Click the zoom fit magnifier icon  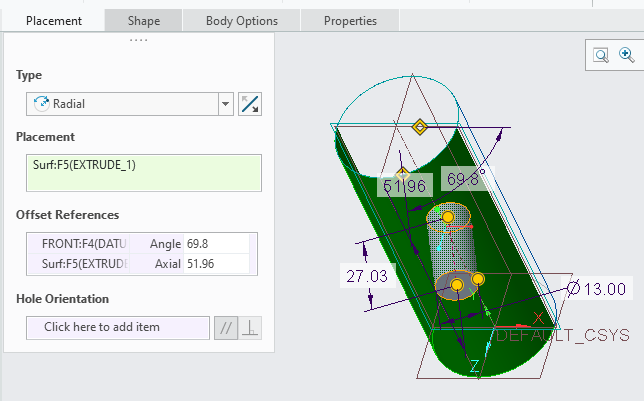pos(601,55)
